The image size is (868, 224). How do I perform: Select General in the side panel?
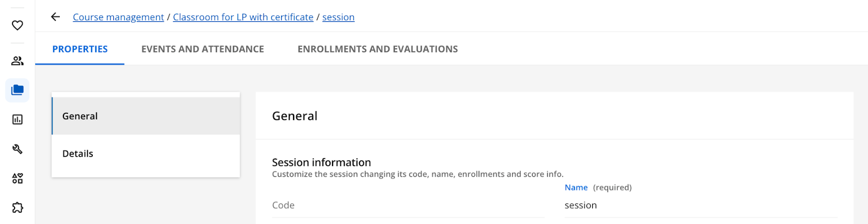(145, 116)
